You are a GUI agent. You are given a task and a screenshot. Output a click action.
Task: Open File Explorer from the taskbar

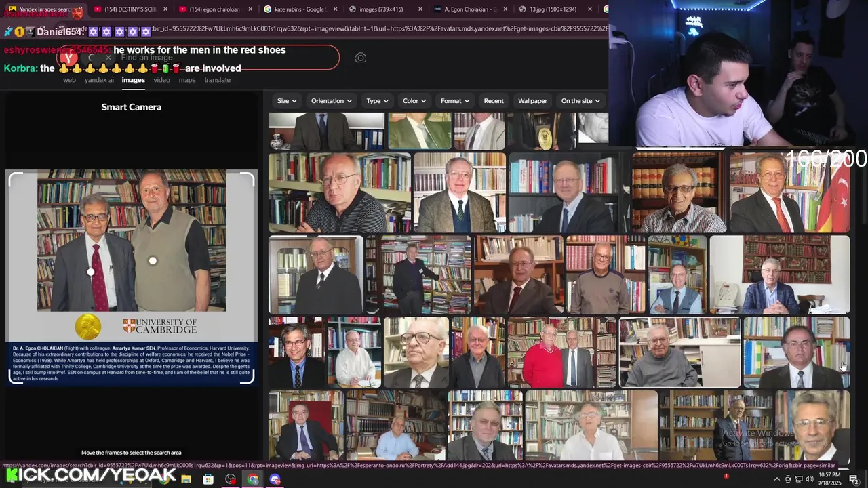(186, 479)
